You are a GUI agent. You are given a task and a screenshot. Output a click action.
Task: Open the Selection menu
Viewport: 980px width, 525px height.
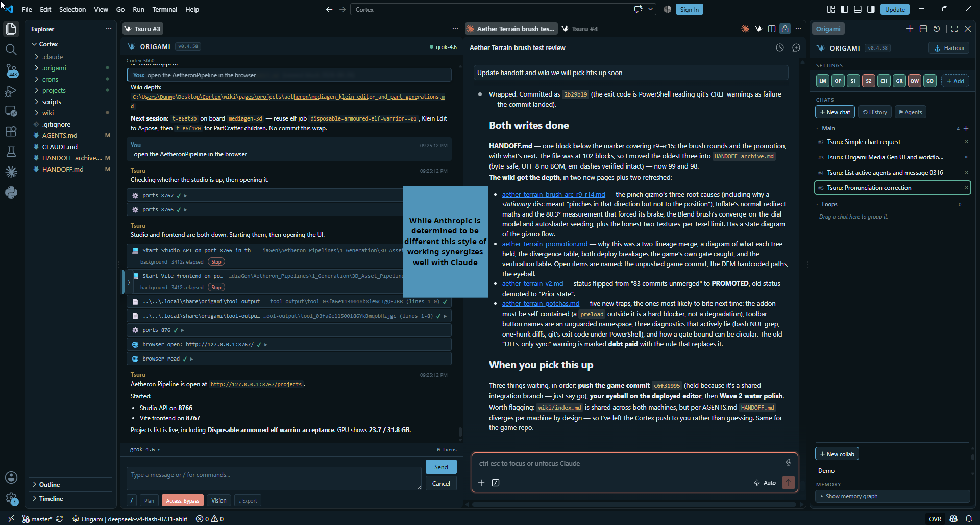[x=72, y=9]
